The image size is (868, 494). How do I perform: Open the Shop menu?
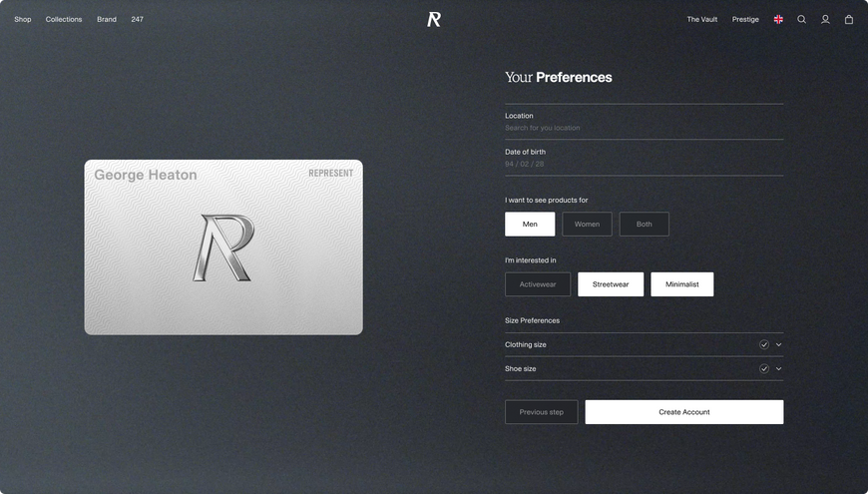pyautogui.click(x=23, y=19)
